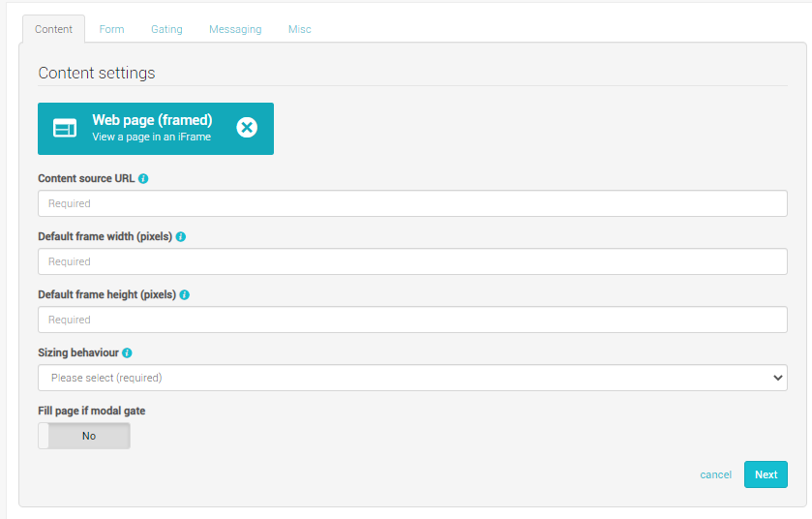Remove the Web page (framed) content type
Screen dimensions: 812x519
point(247,128)
